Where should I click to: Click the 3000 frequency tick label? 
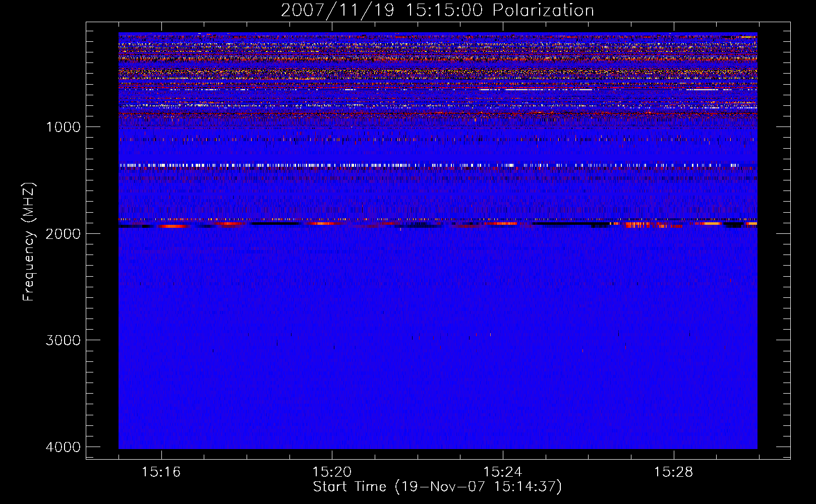coord(63,340)
